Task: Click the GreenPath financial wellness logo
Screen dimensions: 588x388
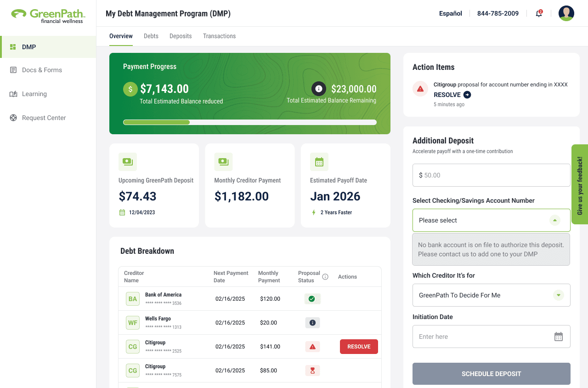Action: point(48,16)
